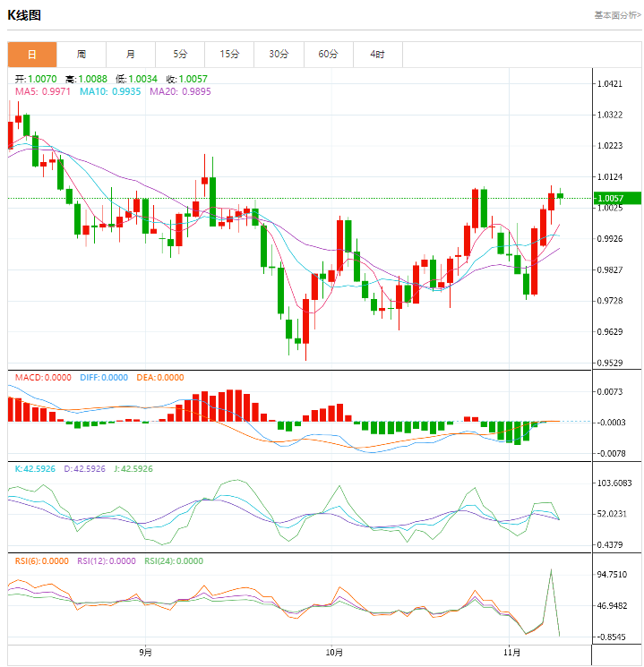The height and width of the screenshot is (667, 644).
Task: Click the 11月 time axis marker
Action: pyautogui.click(x=511, y=652)
